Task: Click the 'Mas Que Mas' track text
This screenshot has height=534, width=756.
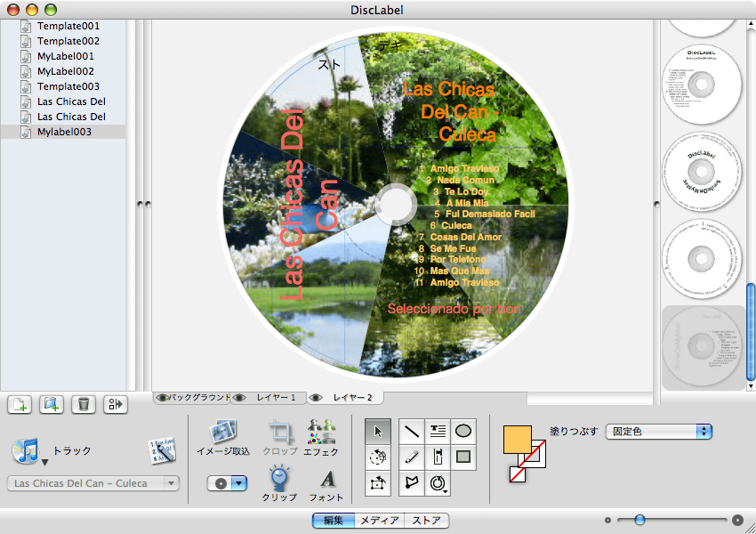Action: pos(460,271)
